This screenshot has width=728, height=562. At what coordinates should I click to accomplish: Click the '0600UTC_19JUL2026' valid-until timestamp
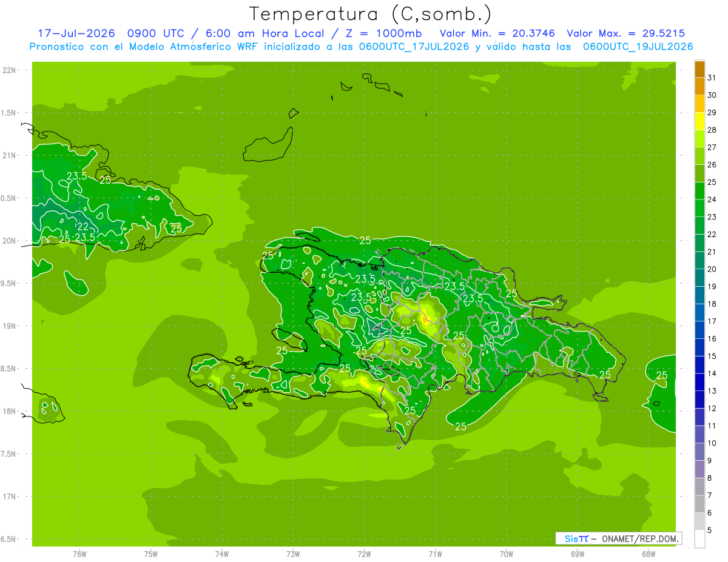[x=638, y=47]
